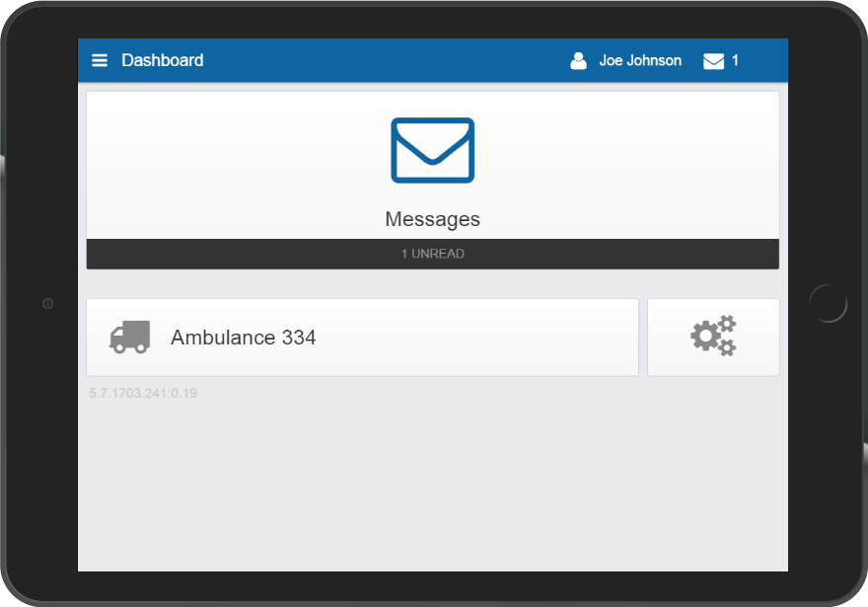This screenshot has height=607, width=868.
Task: Click the unread count 1 in header
Action: (735, 60)
